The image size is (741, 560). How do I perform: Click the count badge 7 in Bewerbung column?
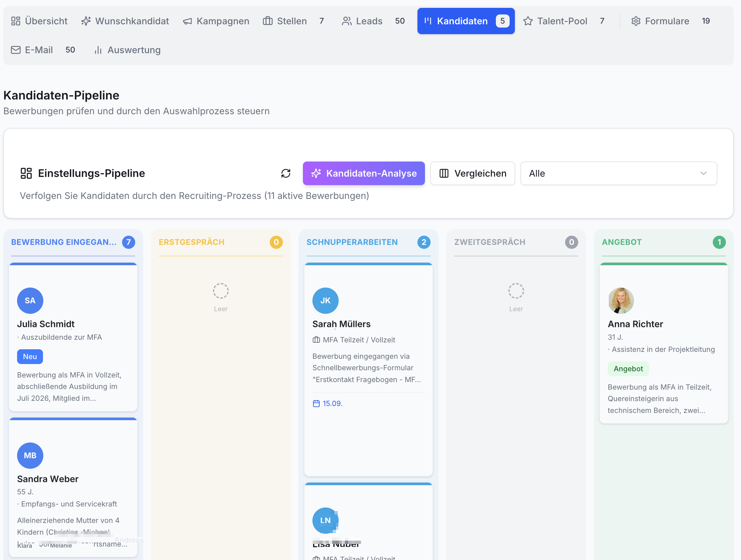pyautogui.click(x=128, y=242)
